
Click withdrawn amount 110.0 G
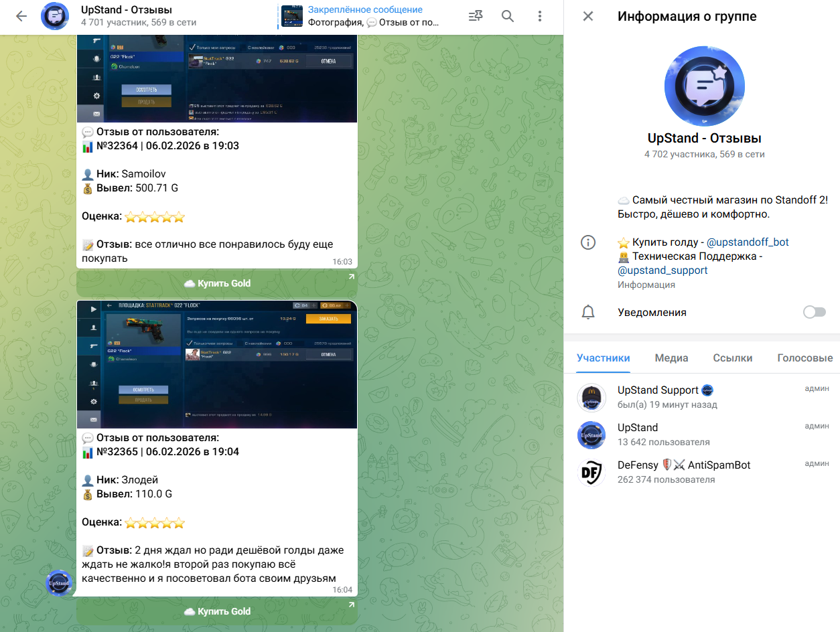154,494
